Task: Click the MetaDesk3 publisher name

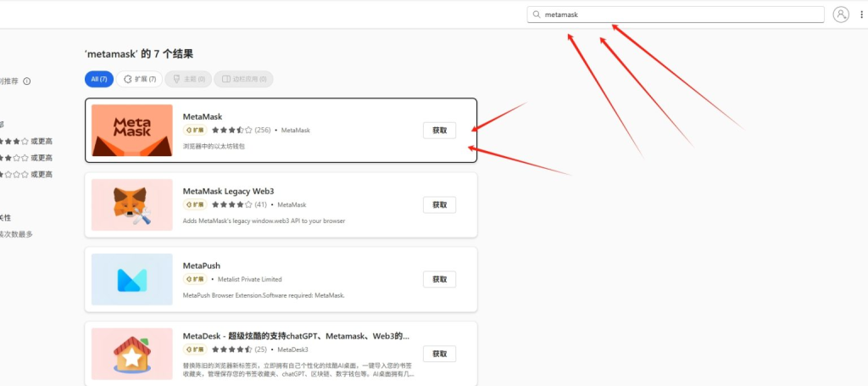Action: [x=292, y=350]
